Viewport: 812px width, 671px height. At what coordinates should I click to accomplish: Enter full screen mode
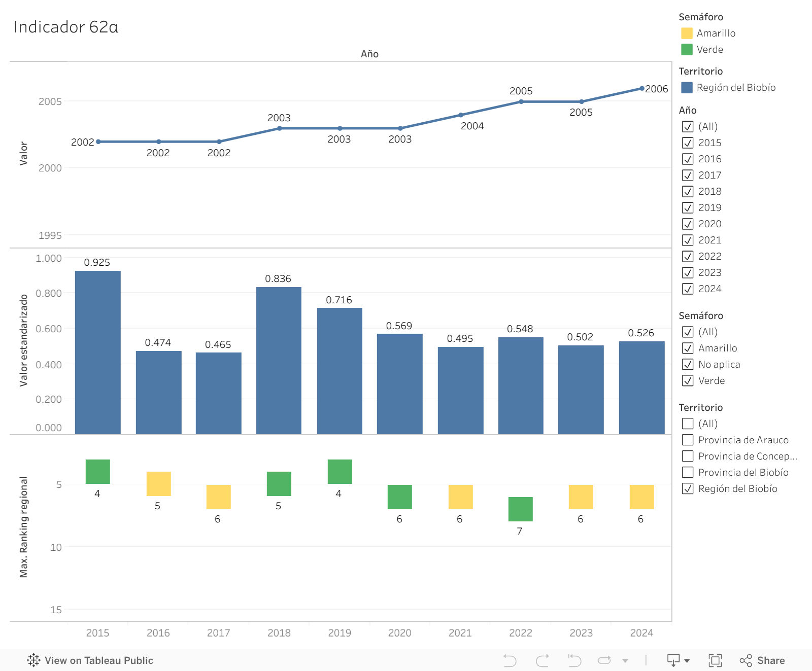715,660
